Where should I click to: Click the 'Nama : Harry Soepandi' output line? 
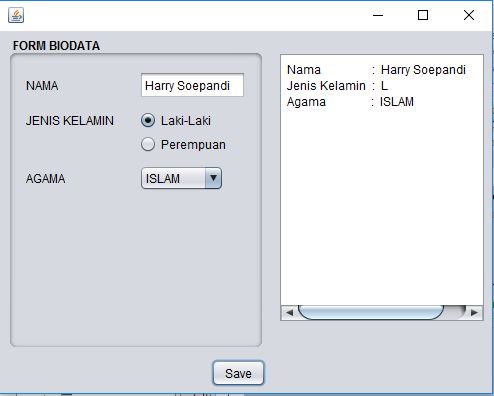(376, 70)
